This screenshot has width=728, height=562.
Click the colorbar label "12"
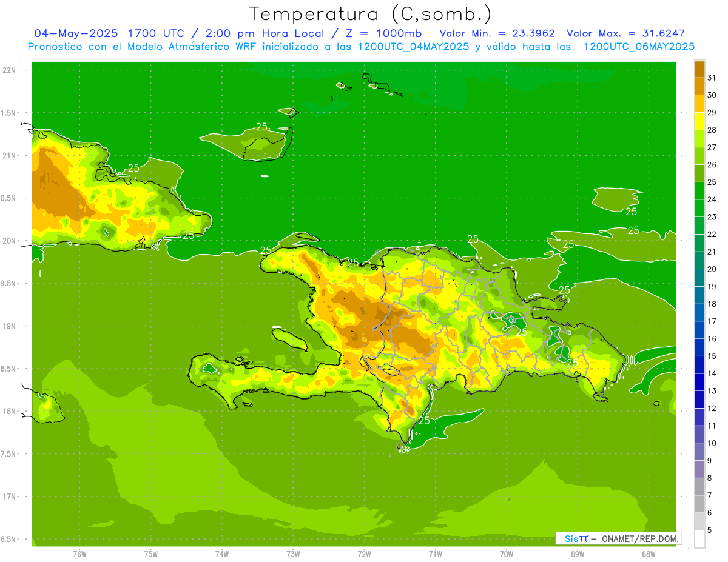pyautogui.click(x=712, y=408)
